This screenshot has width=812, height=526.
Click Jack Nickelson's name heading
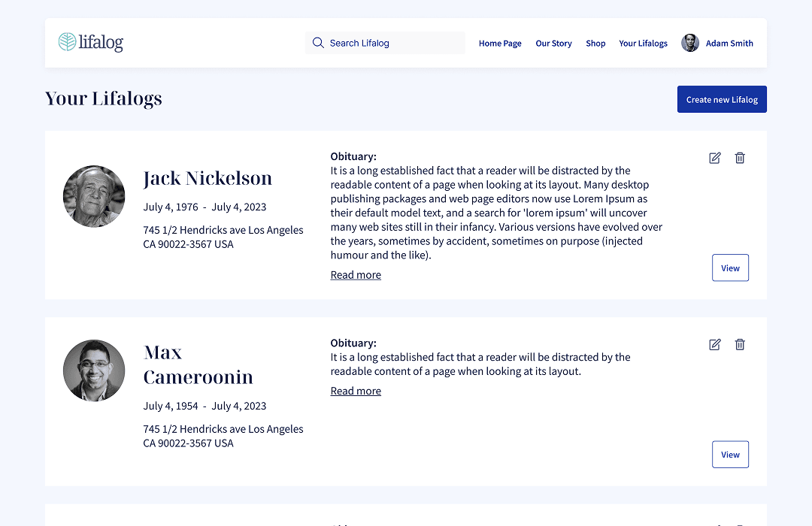click(208, 178)
